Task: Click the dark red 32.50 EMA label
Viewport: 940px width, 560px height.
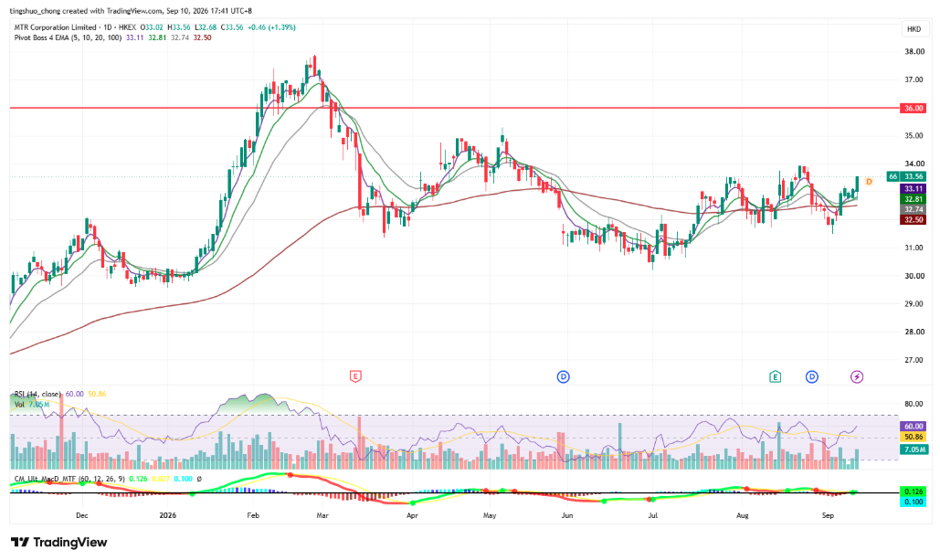Action: tap(913, 220)
